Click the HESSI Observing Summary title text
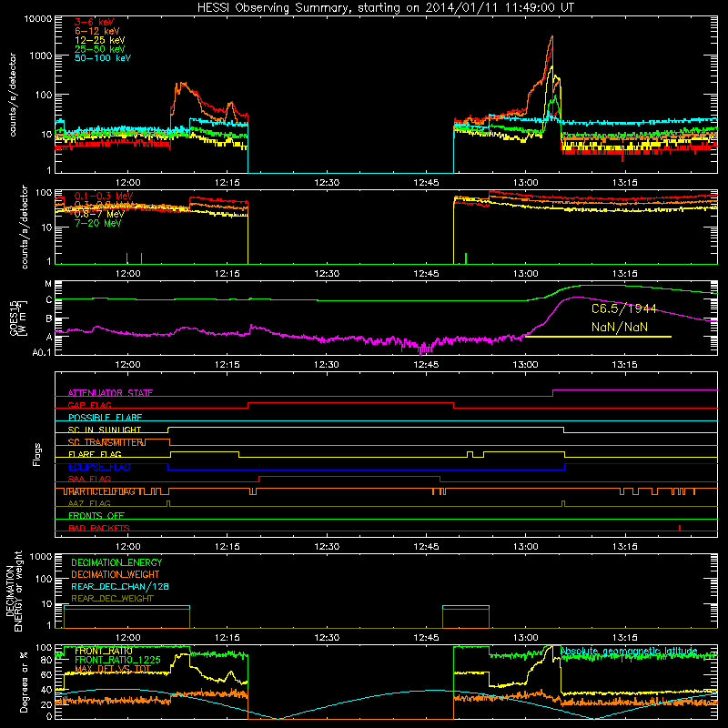 (385, 8)
